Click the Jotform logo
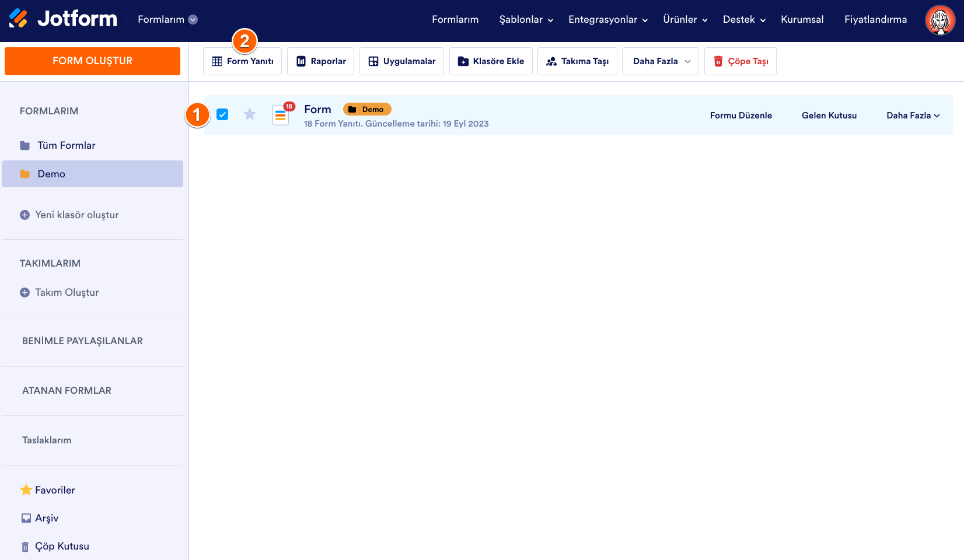This screenshot has height=560, width=964. point(63,19)
